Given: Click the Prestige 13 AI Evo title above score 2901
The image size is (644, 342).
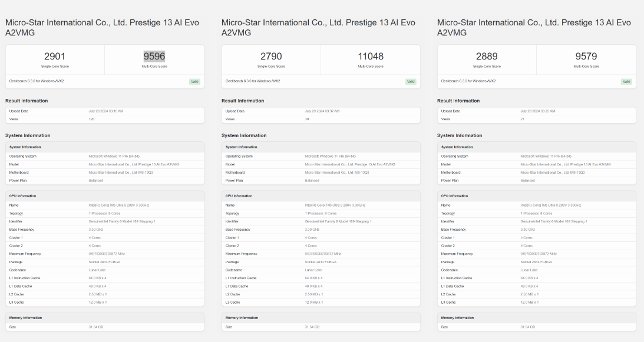Looking at the screenshot, I should (103, 28).
